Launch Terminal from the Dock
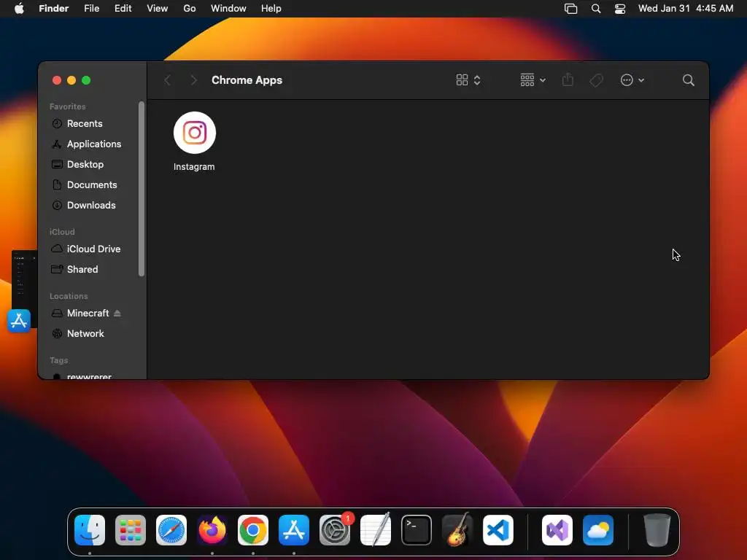The width and height of the screenshot is (747, 560). 417,530
